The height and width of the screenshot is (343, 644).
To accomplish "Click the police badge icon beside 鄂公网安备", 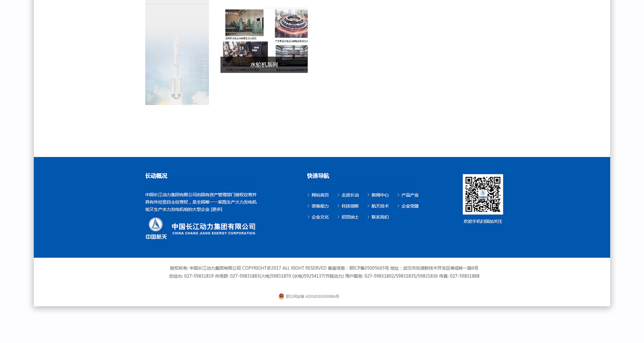I will [281, 296].
